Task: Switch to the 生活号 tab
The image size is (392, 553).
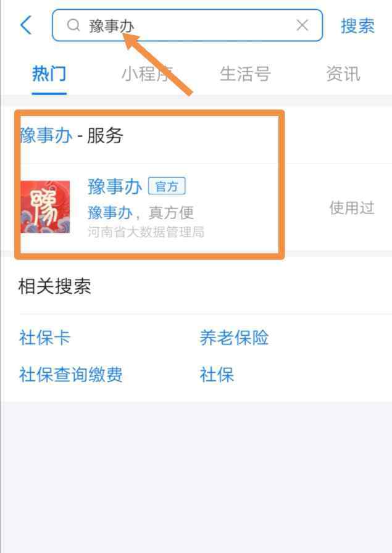Action: [x=245, y=74]
